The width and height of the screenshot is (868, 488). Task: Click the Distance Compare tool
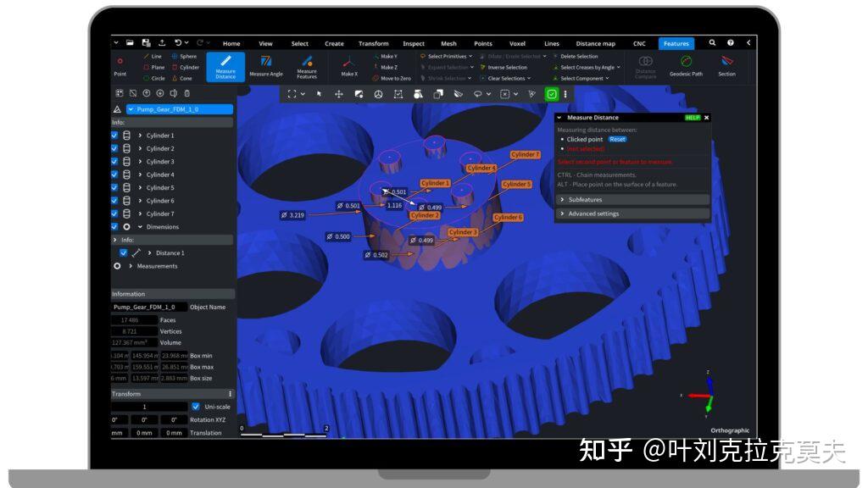[645, 67]
